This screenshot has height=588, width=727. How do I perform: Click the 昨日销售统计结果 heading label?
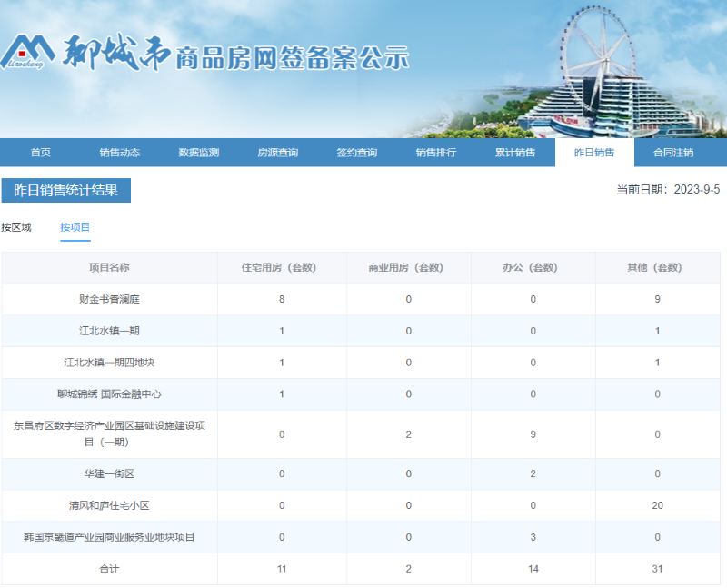(x=66, y=190)
